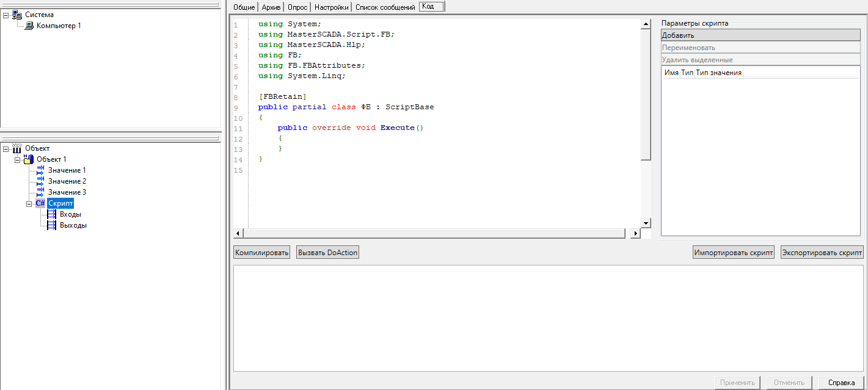Click code editor scroll right arrow

pyautogui.click(x=635, y=233)
